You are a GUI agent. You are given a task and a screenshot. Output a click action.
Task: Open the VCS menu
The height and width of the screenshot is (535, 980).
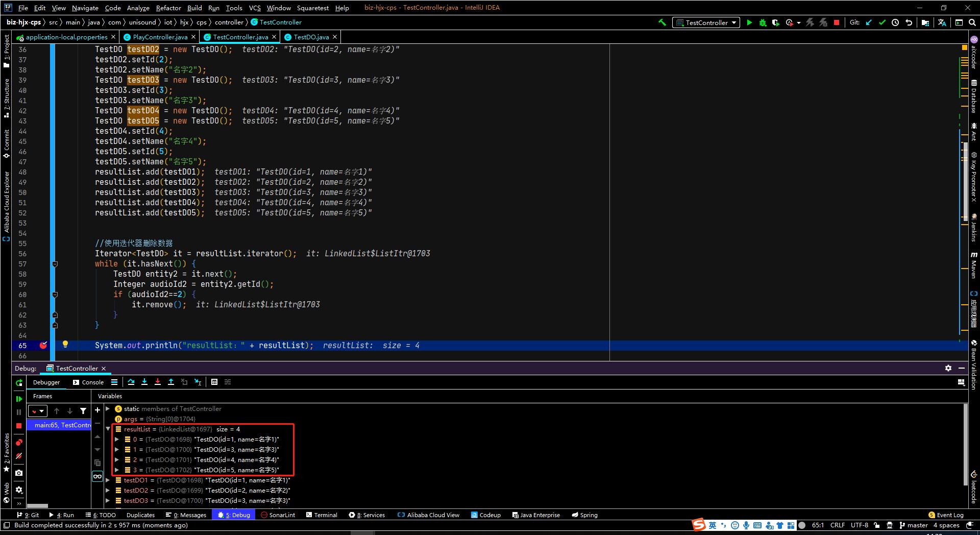click(255, 8)
